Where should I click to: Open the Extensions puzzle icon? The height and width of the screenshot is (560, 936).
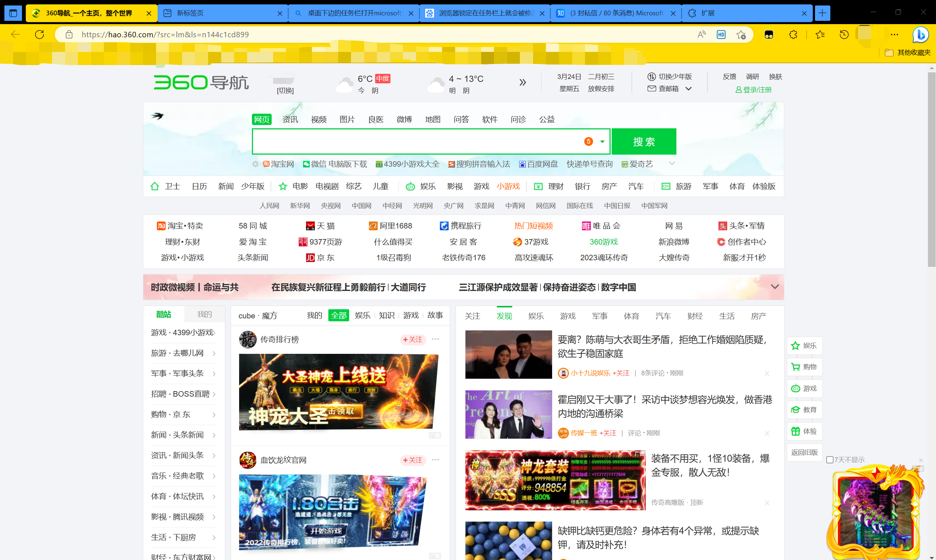[793, 35]
